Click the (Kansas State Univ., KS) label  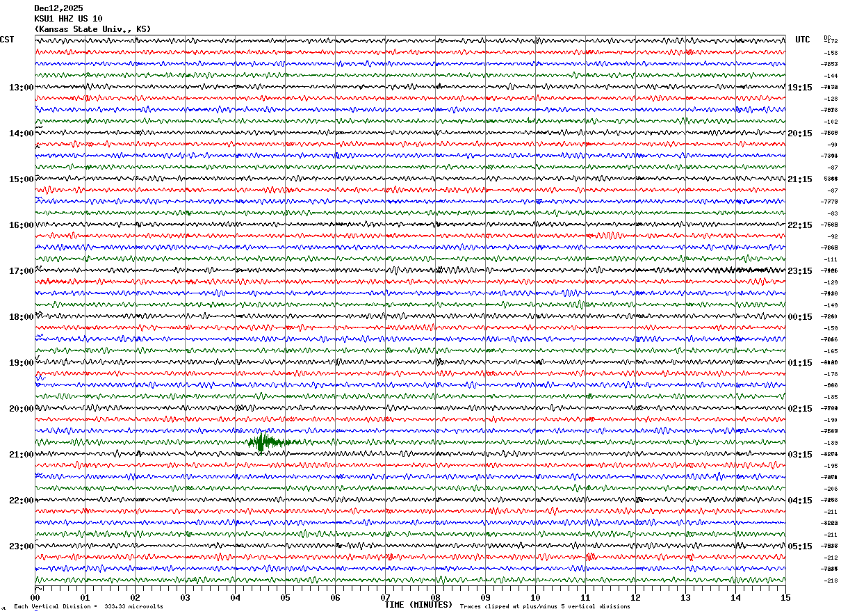click(x=92, y=29)
